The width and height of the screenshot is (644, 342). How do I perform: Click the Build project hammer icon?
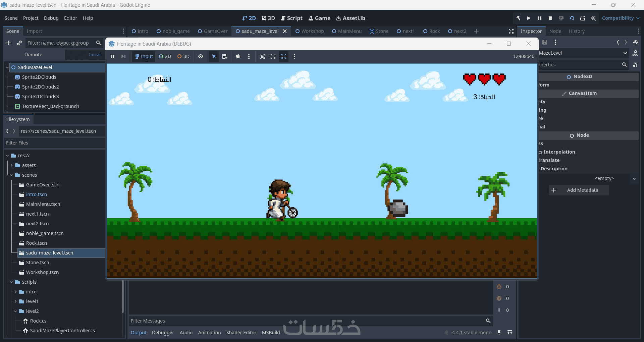(518, 18)
